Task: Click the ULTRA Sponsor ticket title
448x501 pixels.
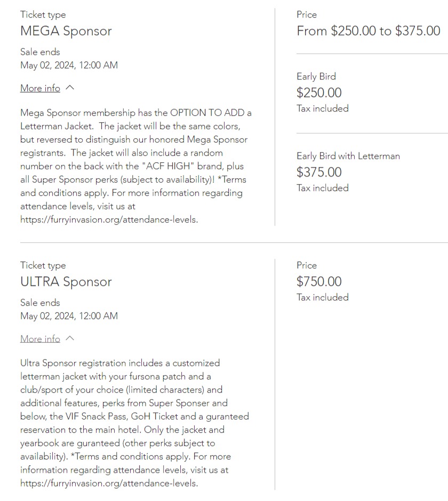Action: tap(66, 282)
